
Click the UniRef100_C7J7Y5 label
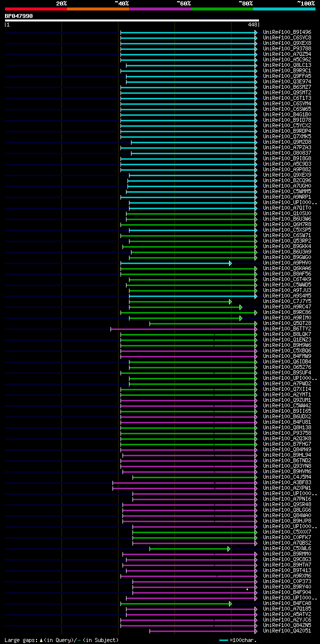[x=287, y=301]
